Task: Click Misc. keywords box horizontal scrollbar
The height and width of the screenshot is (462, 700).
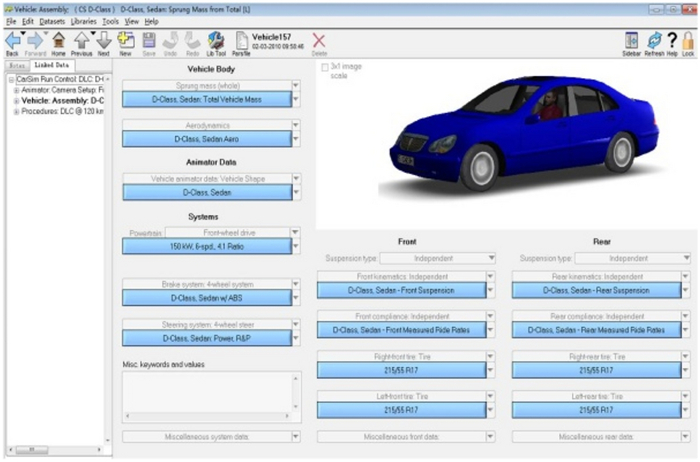Action: (x=208, y=416)
